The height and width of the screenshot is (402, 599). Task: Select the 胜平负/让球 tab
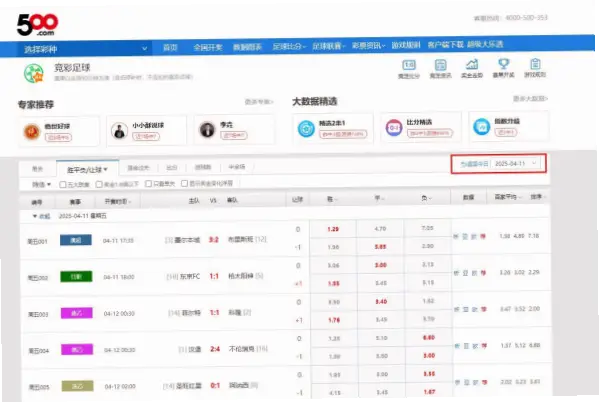tap(87, 170)
